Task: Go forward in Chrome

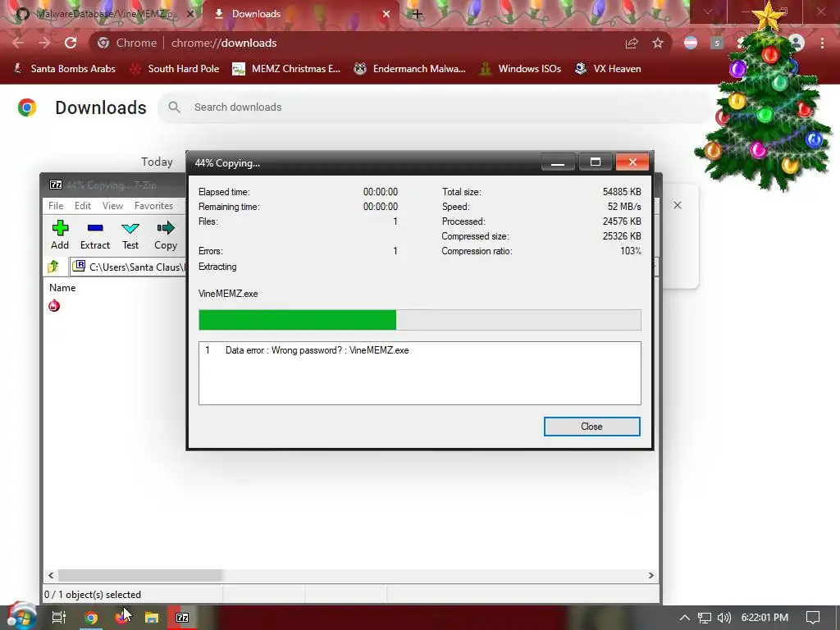Action: pos(44,43)
